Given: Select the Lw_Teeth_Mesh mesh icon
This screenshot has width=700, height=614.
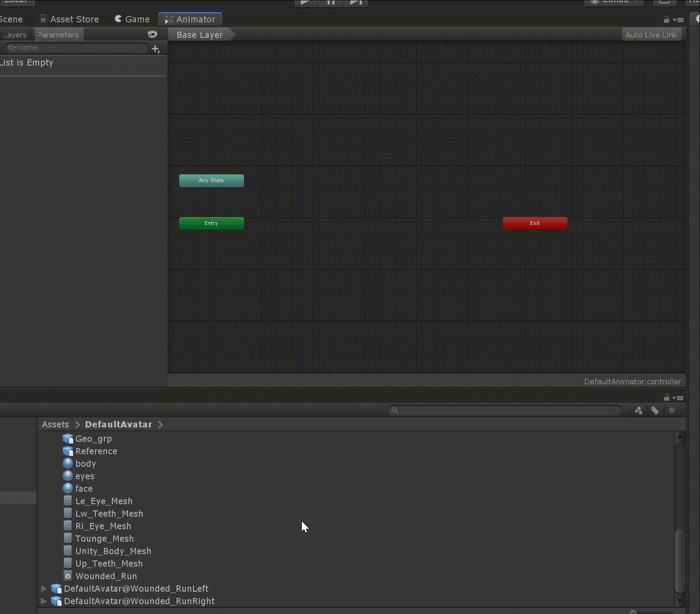Looking at the screenshot, I should tap(68, 513).
